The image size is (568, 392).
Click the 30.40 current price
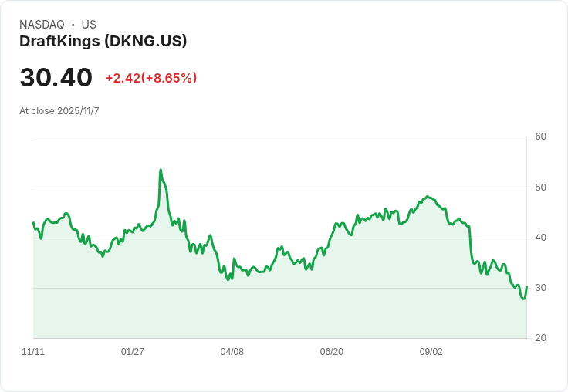(x=56, y=77)
